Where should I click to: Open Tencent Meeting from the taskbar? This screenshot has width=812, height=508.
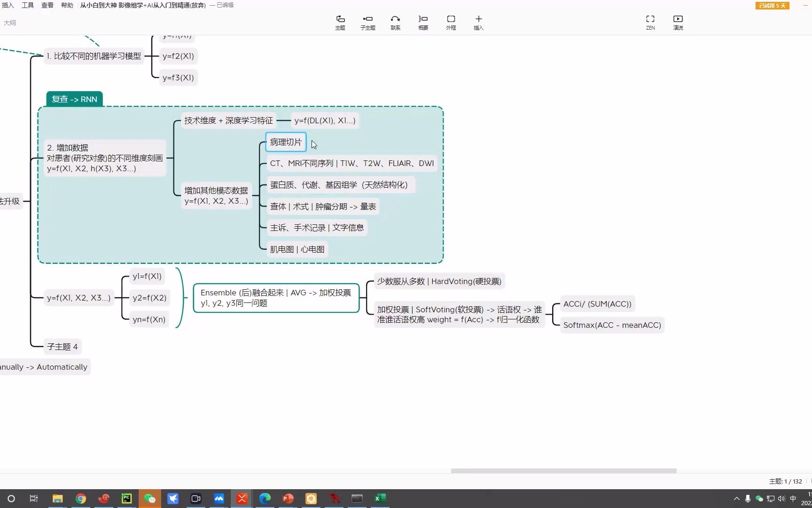point(219,499)
